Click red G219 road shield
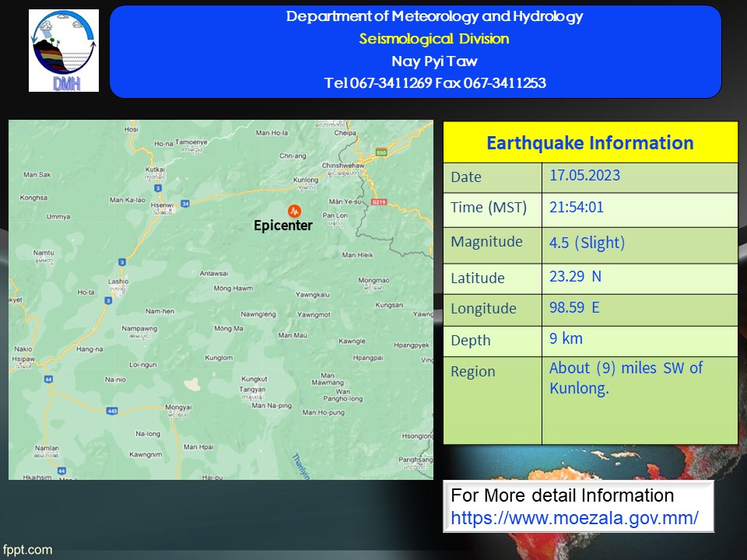747x560 pixels. [379, 202]
